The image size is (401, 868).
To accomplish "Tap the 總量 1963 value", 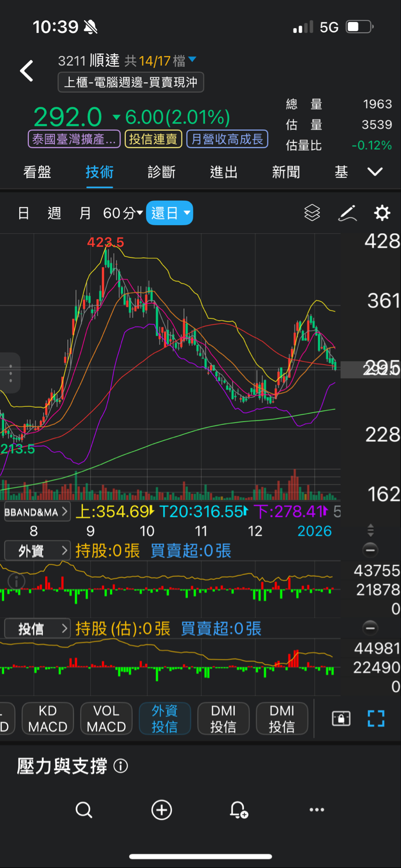I will (x=377, y=104).
